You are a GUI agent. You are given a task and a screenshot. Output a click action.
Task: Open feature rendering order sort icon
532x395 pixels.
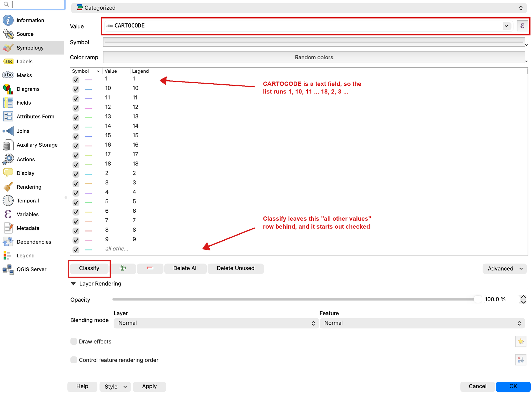click(521, 360)
